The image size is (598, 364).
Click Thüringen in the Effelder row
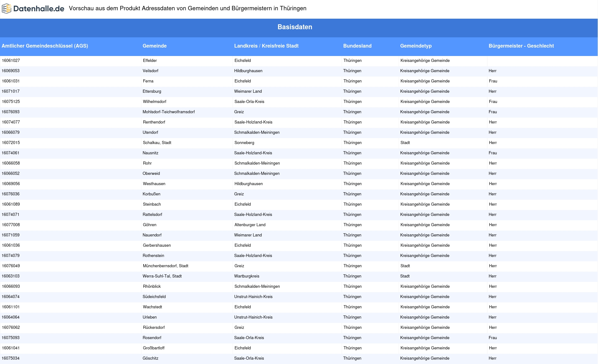tap(353, 61)
